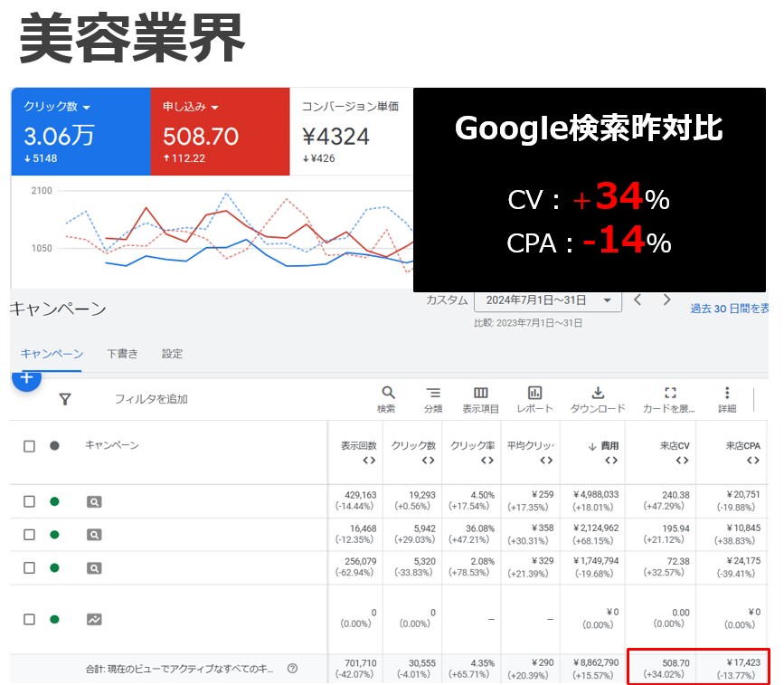Click 過去 30 日間を表示 link
This screenshot has height=685, width=784.
point(730,309)
